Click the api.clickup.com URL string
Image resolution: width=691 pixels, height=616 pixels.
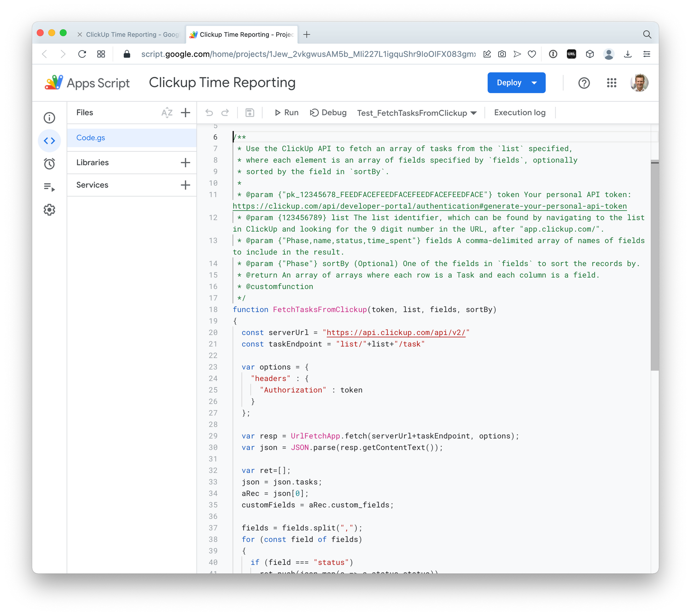point(396,333)
